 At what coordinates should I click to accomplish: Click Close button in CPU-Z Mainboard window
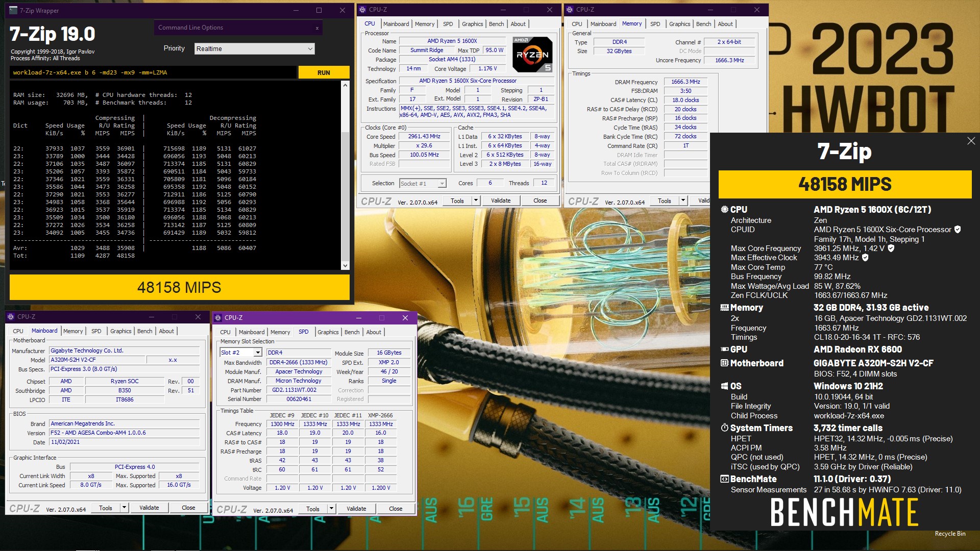point(188,508)
